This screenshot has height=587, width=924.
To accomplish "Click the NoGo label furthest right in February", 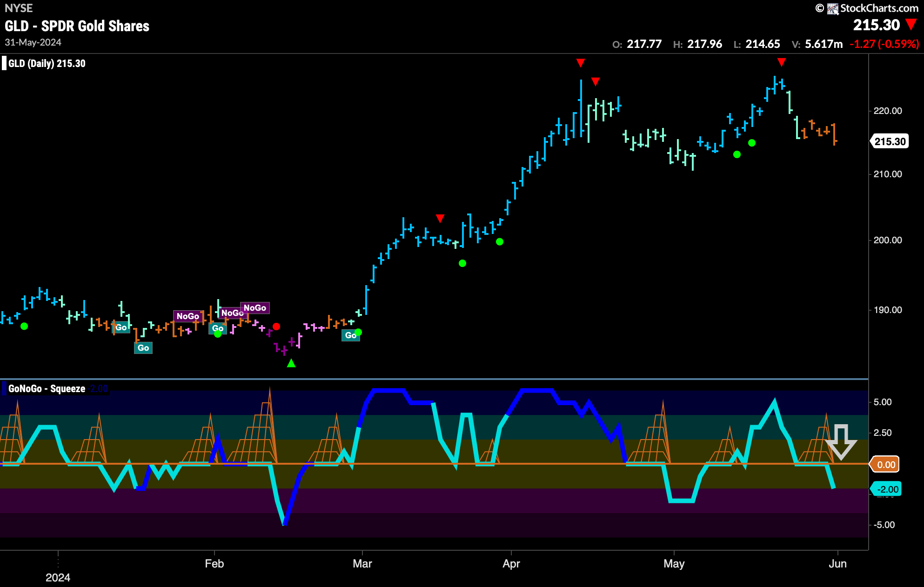I will point(255,307).
